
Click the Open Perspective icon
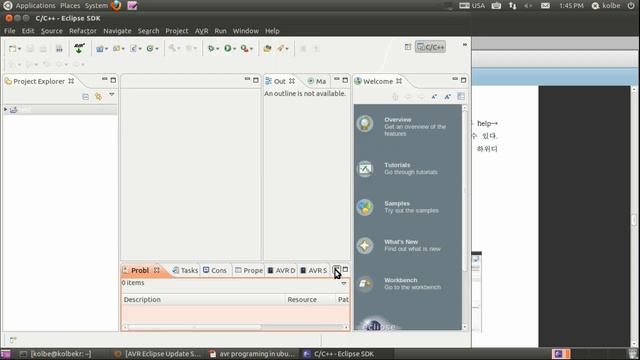(x=408, y=47)
